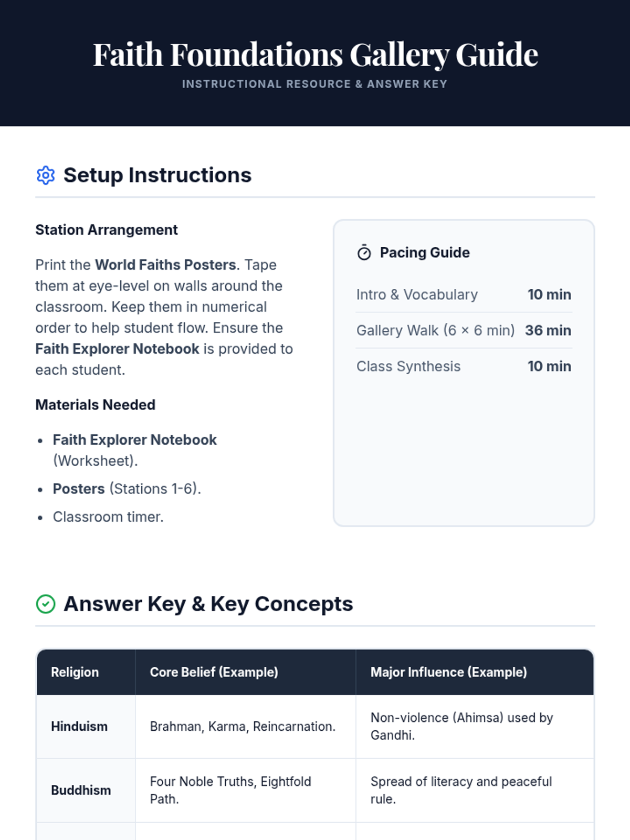Select the Instructional Resource & Answer Key subtitle
The width and height of the screenshot is (630, 840).
[x=314, y=84]
